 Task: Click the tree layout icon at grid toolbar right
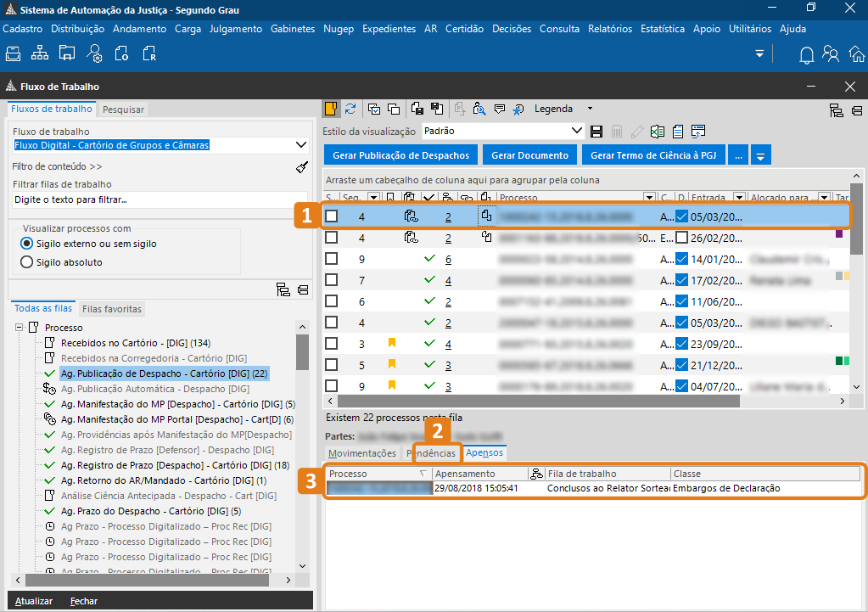click(837, 110)
